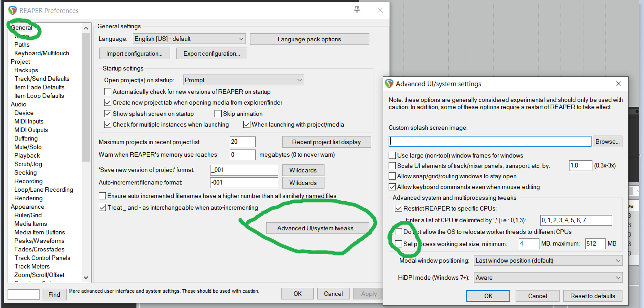644x308 pixels.
Task: Select Paths in preferences tree
Action: [x=22, y=44]
